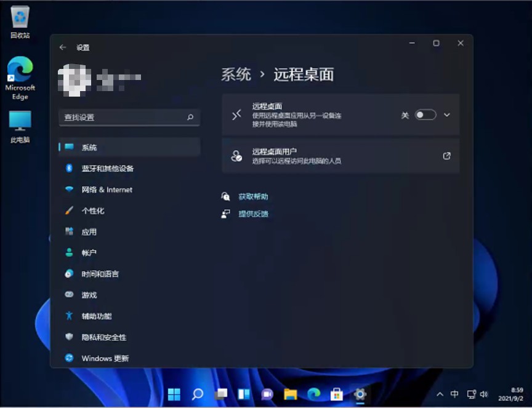The width and height of the screenshot is (532, 408).
Task: Launch Microsoft Edge from taskbar
Action: click(313, 394)
